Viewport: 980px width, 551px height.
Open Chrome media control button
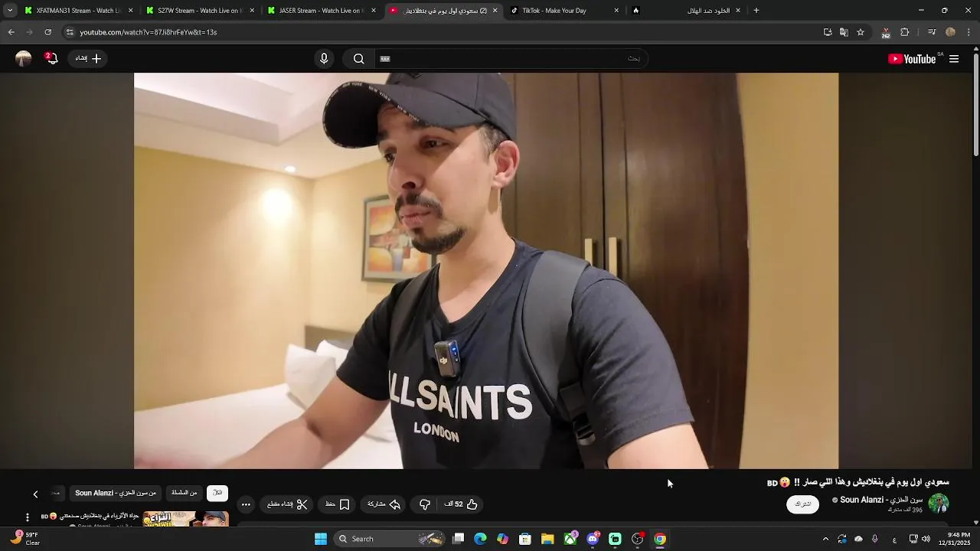coord(932,32)
